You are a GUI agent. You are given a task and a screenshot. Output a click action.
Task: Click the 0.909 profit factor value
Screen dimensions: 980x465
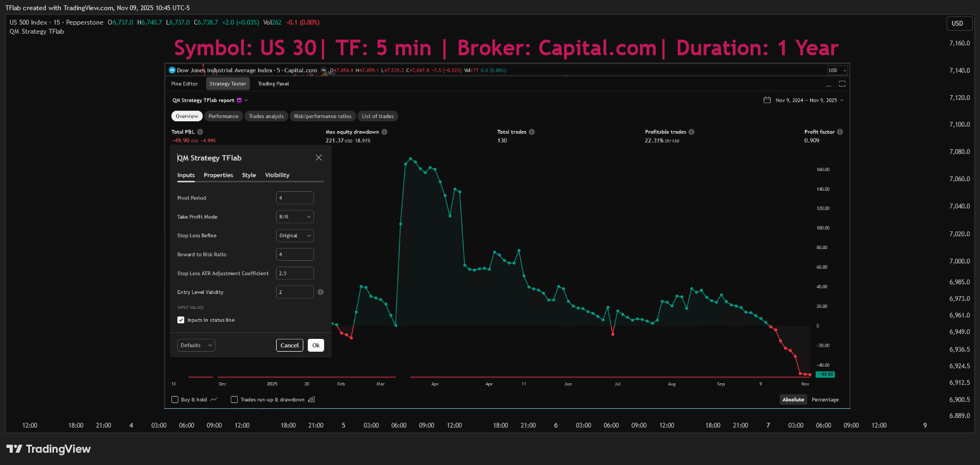pyautogui.click(x=812, y=141)
